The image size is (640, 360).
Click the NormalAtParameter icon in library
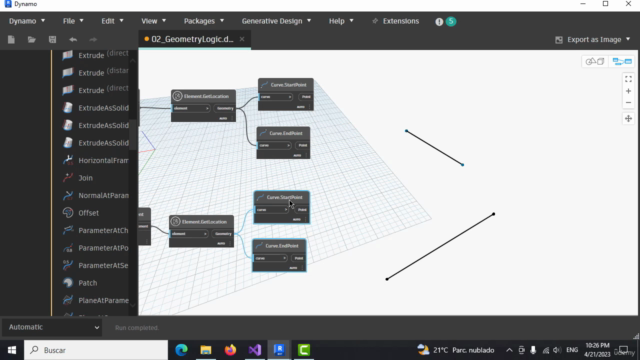68,196
